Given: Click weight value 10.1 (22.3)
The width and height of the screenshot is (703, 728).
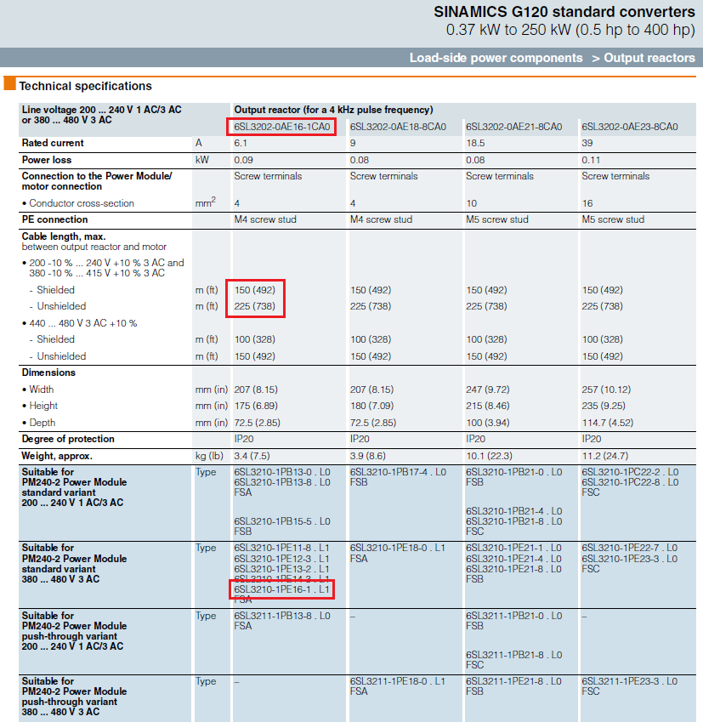Looking at the screenshot, I should [489, 456].
